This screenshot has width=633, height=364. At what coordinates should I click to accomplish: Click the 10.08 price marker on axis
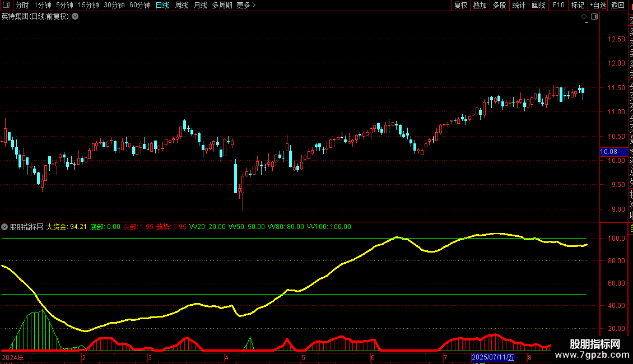[613, 152]
